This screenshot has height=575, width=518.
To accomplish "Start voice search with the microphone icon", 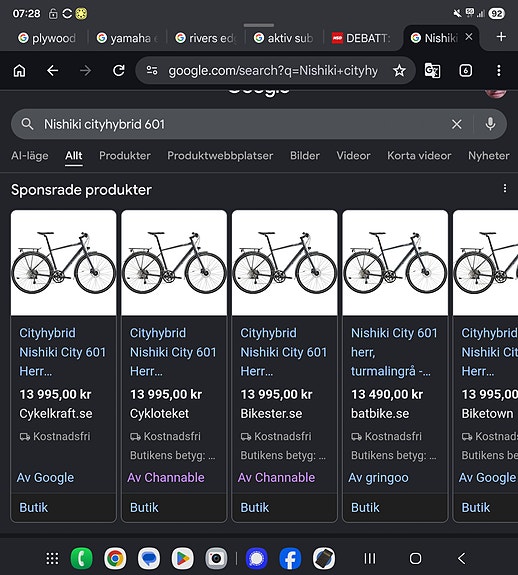I will pyautogui.click(x=490, y=124).
